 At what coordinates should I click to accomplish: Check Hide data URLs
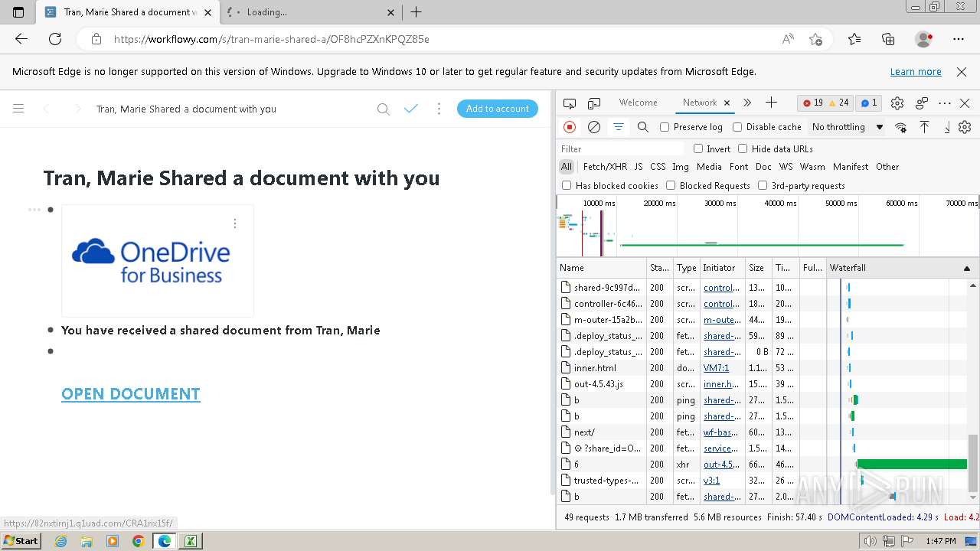coord(743,148)
